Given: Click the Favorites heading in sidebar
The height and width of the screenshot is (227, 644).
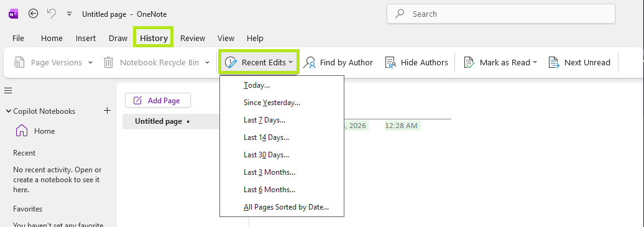Looking at the screenshot, I should pos(27,209).
